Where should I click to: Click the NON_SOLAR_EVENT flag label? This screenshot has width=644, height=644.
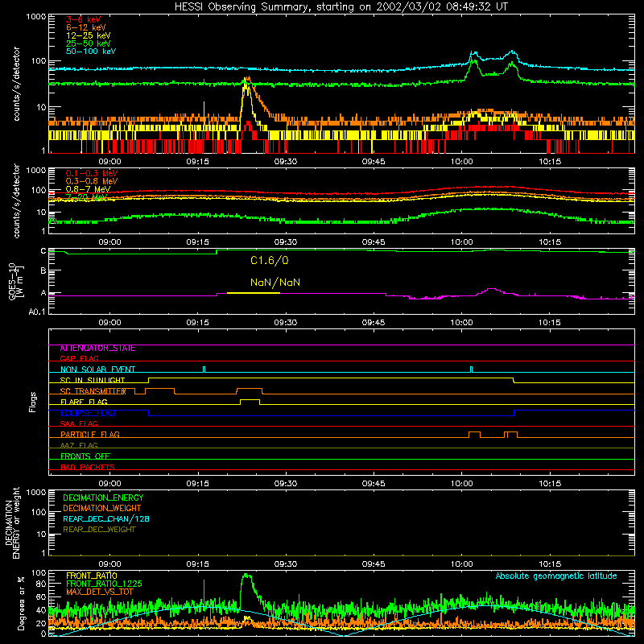click(97, 369)
